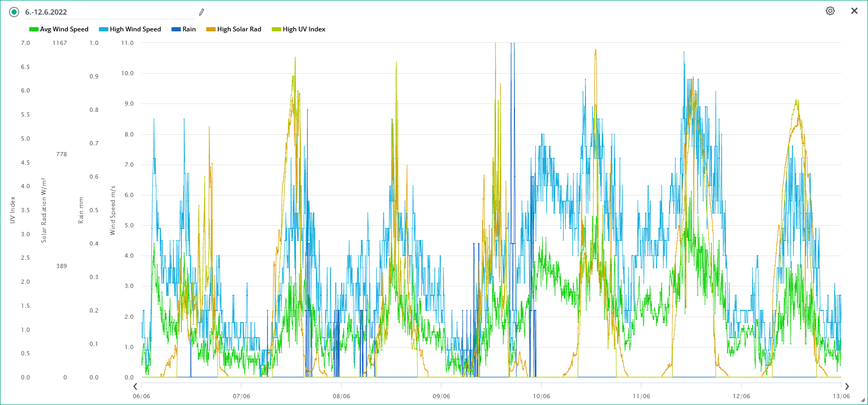The height and width of the screenshot is (405, 868).
Task: Click the UV Index axis title
Action: click(13, 210)
